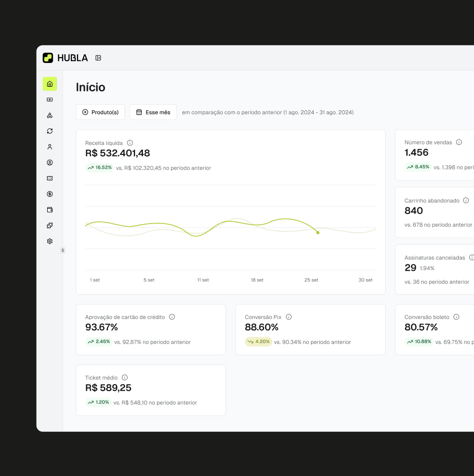The image size is (474, 476).
Task: Open the puzzle-piece integrations icon in sidebar
Action: pyautogui.click(x=50, y=226)
